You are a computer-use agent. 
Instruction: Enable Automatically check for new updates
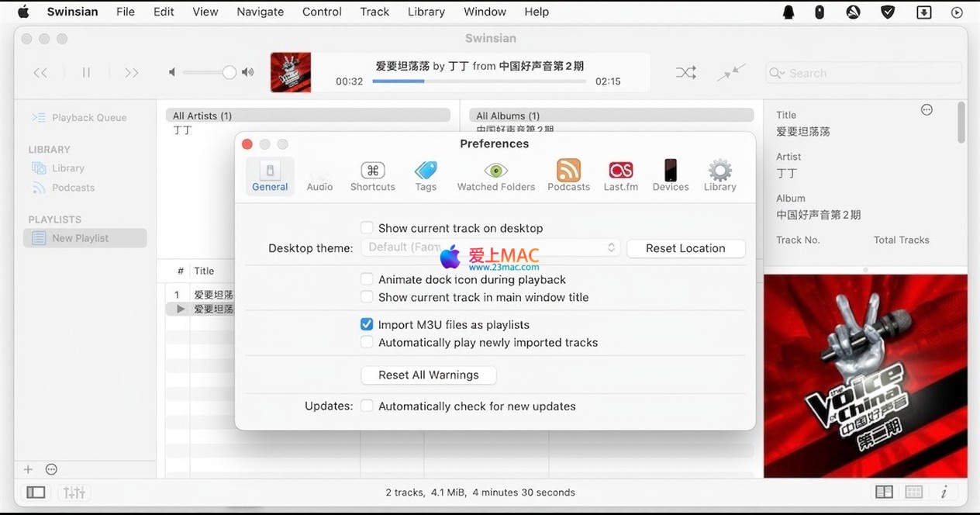(x=367, y=406)
